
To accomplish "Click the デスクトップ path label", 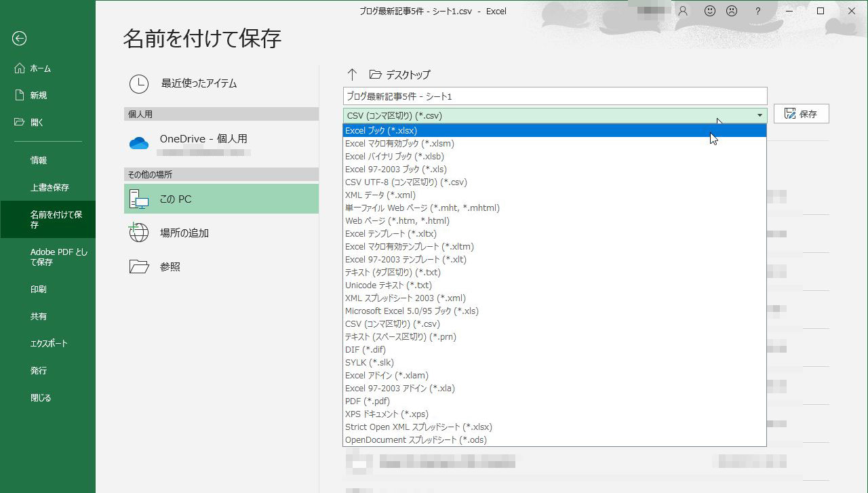I will [408, 75].
